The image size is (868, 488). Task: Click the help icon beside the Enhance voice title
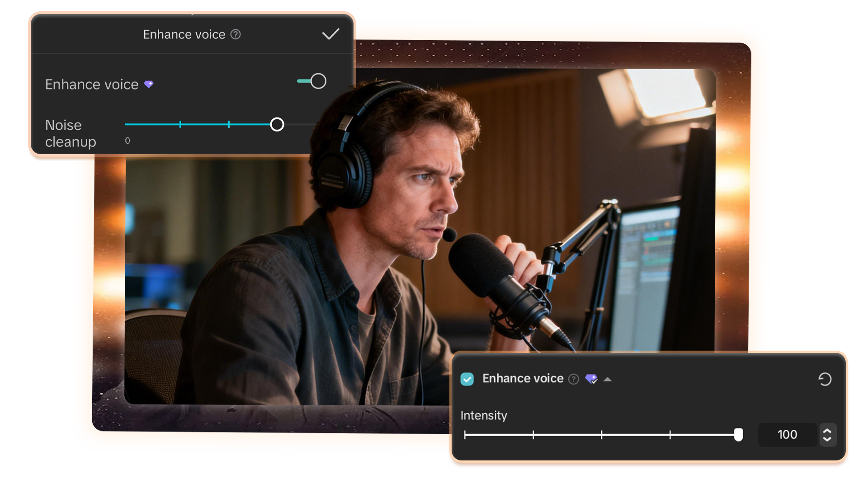(x=236, y=34)
